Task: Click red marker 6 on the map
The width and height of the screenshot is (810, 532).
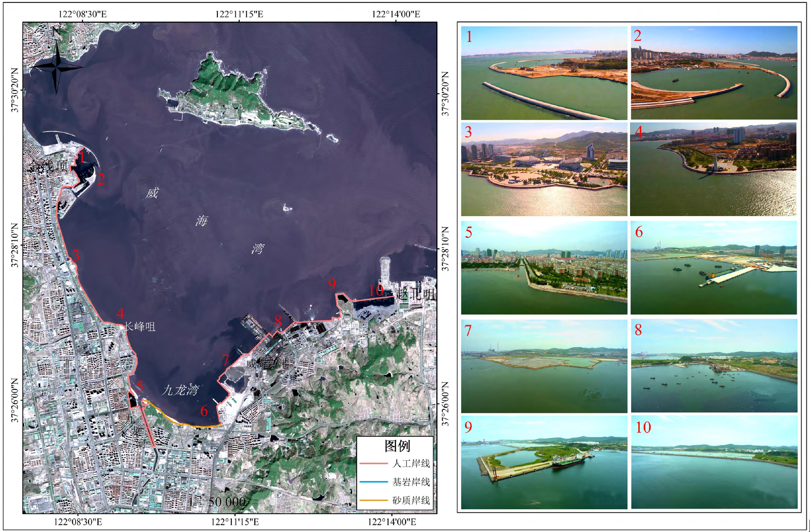Action: pyautogui.click(x=204, y=411)
